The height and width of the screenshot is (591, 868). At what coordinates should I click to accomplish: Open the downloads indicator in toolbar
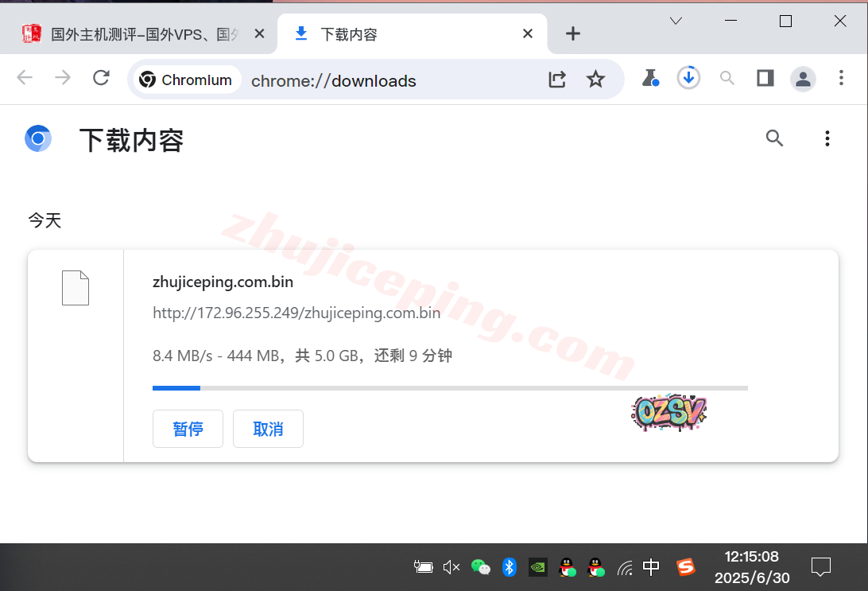pyautogui.click(x=688, y=78)
